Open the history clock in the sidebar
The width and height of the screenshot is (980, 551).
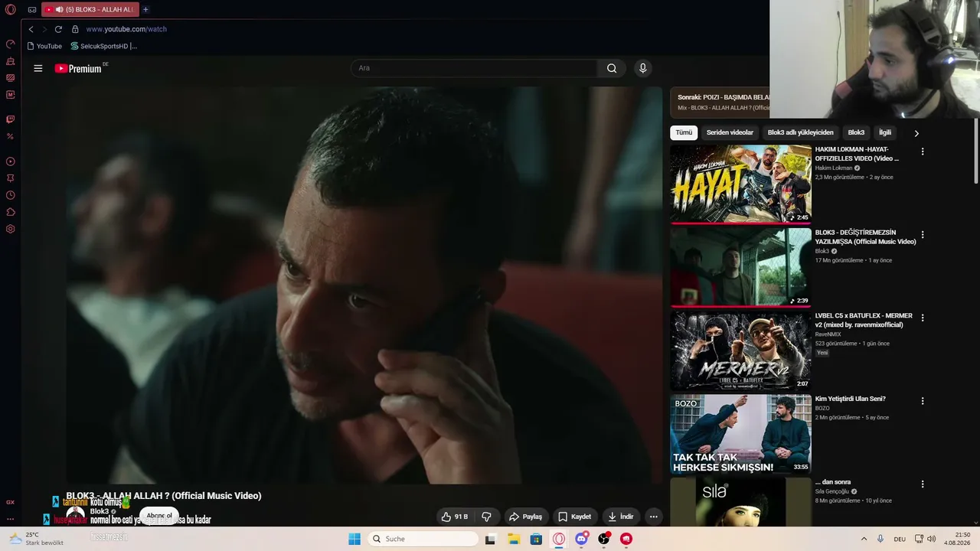10,195
